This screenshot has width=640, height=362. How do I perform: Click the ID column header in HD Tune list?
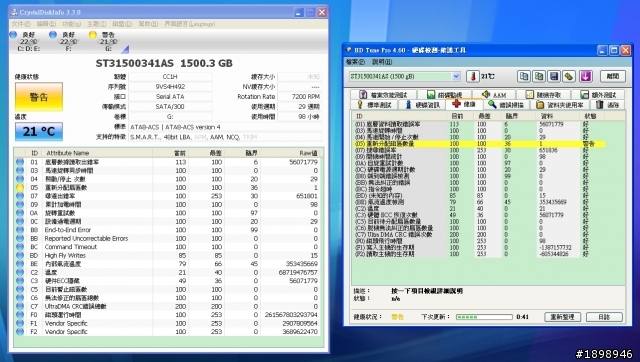[x=359, y=116]
